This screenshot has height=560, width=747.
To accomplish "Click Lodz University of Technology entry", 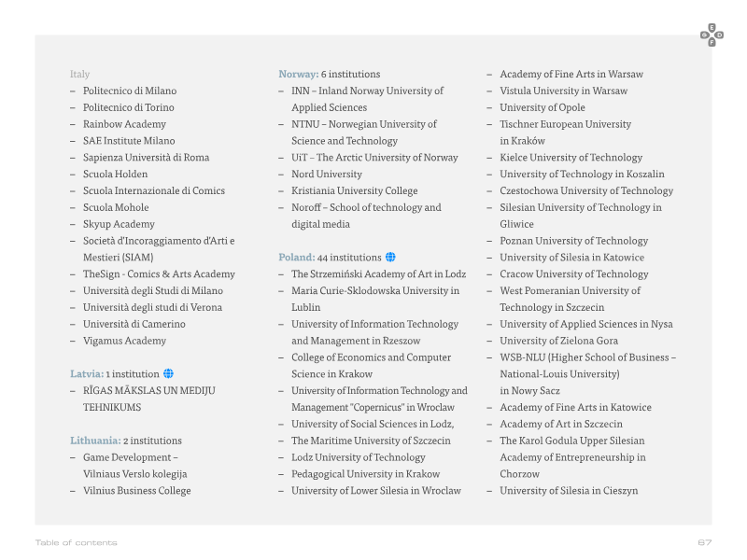I will point(359,457).
